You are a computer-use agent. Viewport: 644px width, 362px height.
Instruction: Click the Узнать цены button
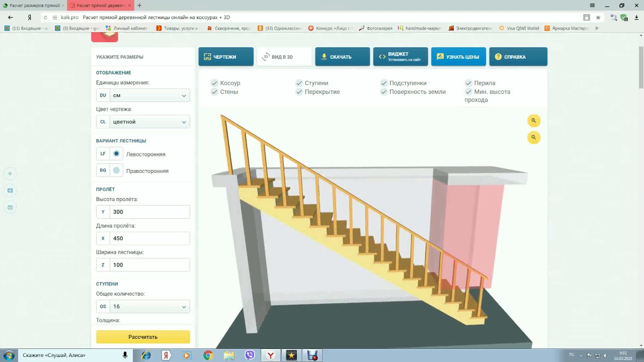pyautogui.click(x=459, y=57)
